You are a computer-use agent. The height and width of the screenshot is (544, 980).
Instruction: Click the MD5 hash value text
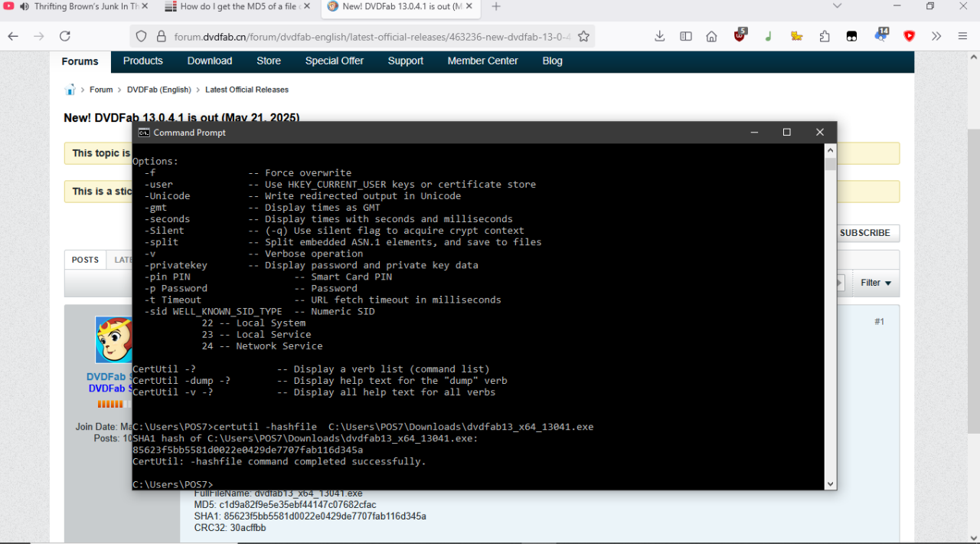point(298,505)
